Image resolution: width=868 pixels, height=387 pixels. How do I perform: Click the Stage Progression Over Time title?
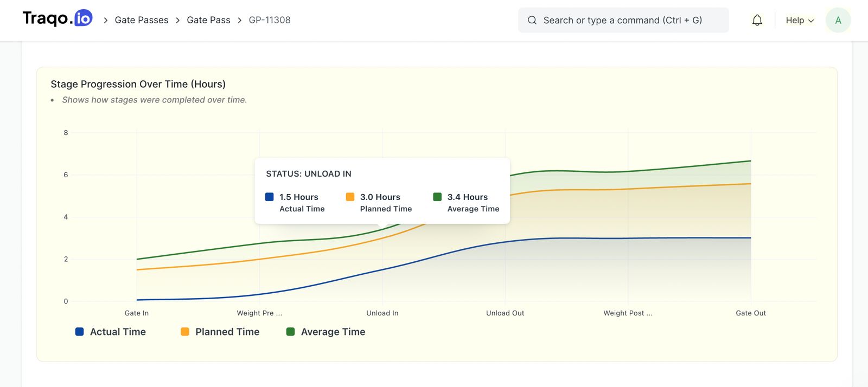pos(138,84)
